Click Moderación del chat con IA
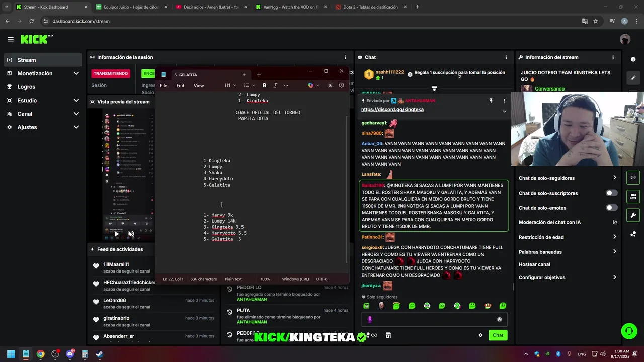Image resolution: width=644 pixels, height=362 pixels. [x=568, y=222]
